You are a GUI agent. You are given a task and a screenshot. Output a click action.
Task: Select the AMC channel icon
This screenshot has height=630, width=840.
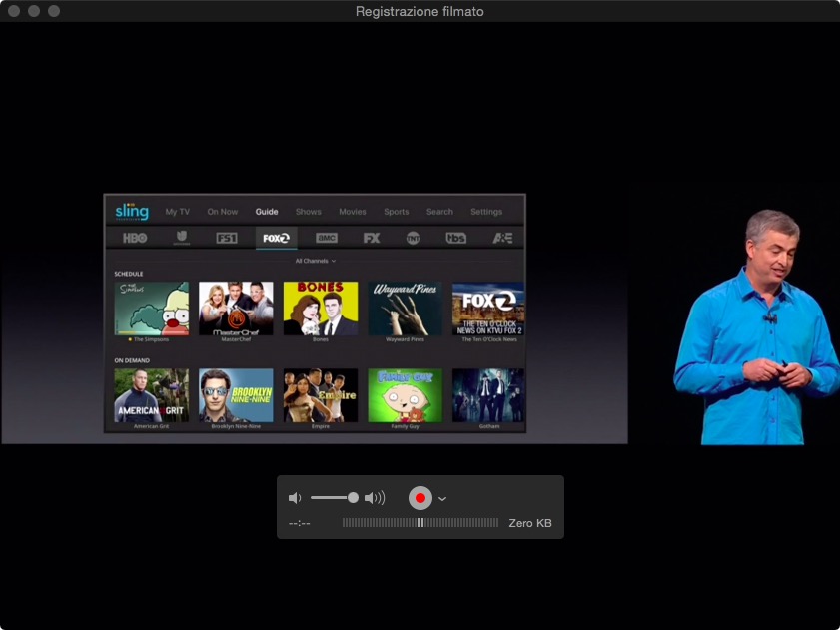click(x=327, y=238)
